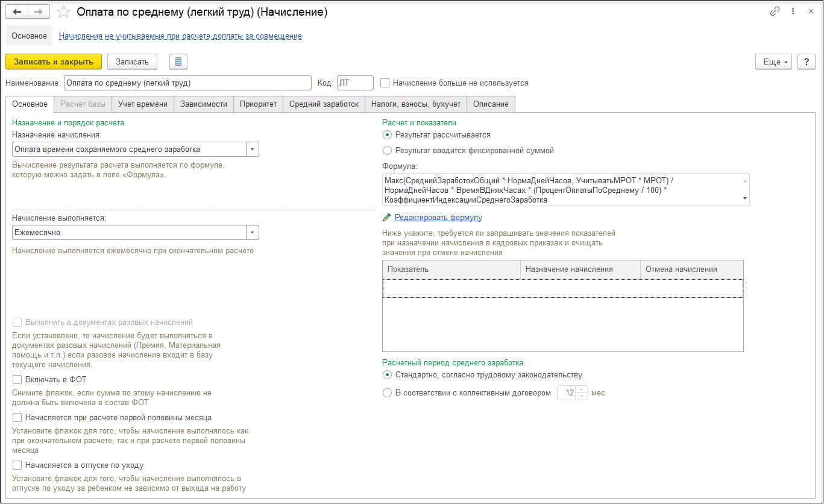Switch to Описание tab

(491, 104)
